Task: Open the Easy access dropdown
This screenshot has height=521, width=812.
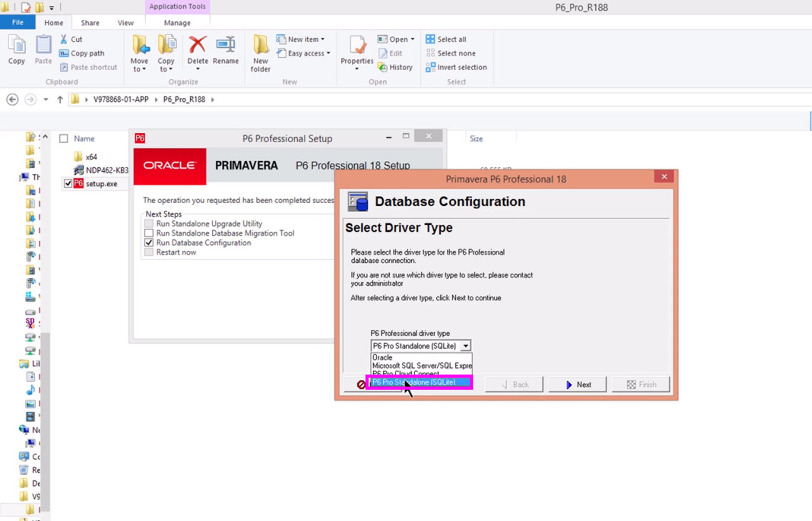Action: (x=303, y=53)
